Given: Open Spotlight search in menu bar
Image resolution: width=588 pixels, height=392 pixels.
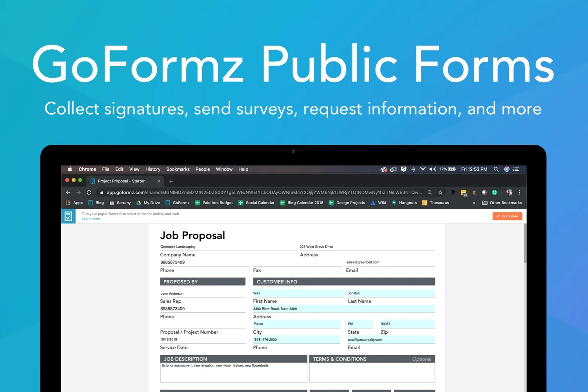Looking at the screenshot, I should pos(496,169).
